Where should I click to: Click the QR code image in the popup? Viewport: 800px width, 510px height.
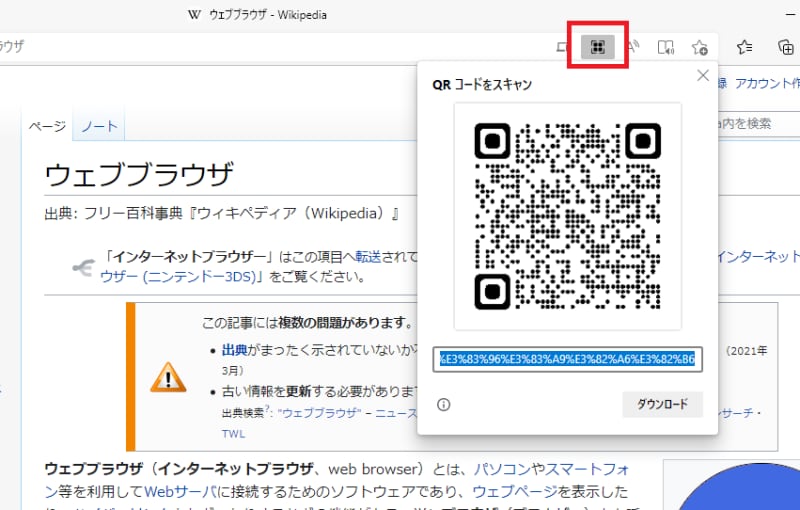pyautogui.click(x=567, y=215)
